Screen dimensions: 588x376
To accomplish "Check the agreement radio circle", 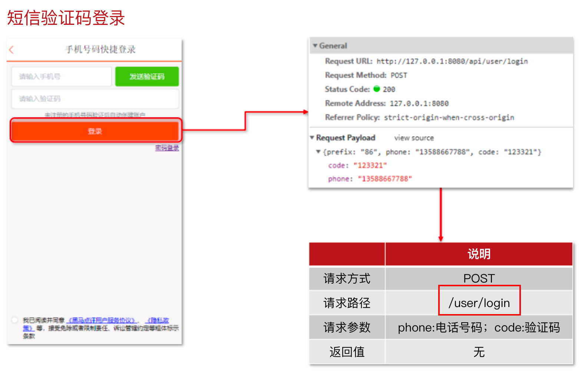I will [15, 320].
